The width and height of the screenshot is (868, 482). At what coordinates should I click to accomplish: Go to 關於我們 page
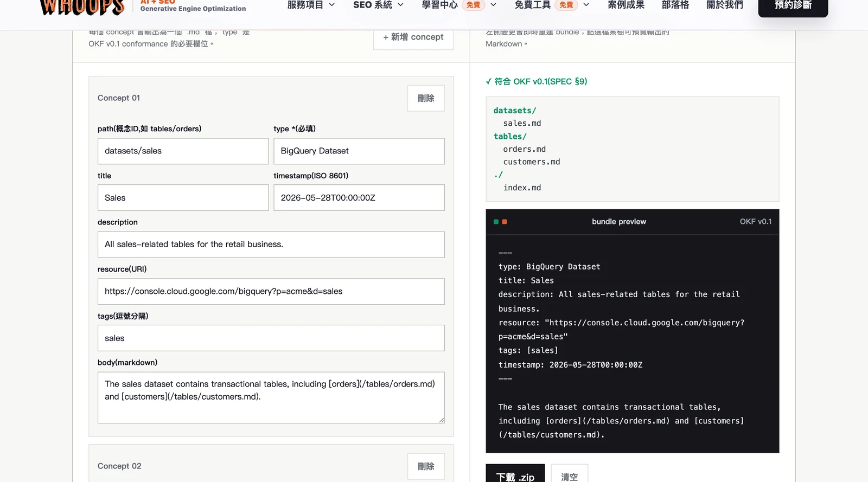pos(725,5)
